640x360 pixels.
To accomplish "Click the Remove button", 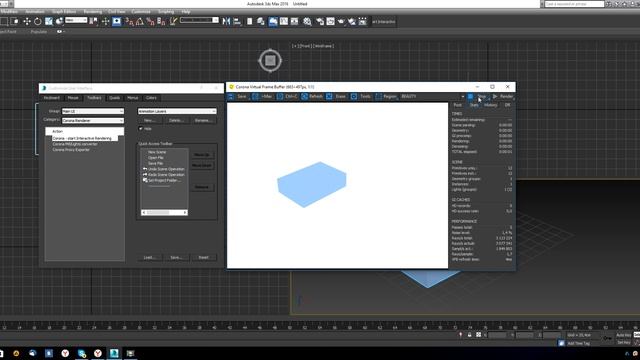I will (x=202, y=187).
